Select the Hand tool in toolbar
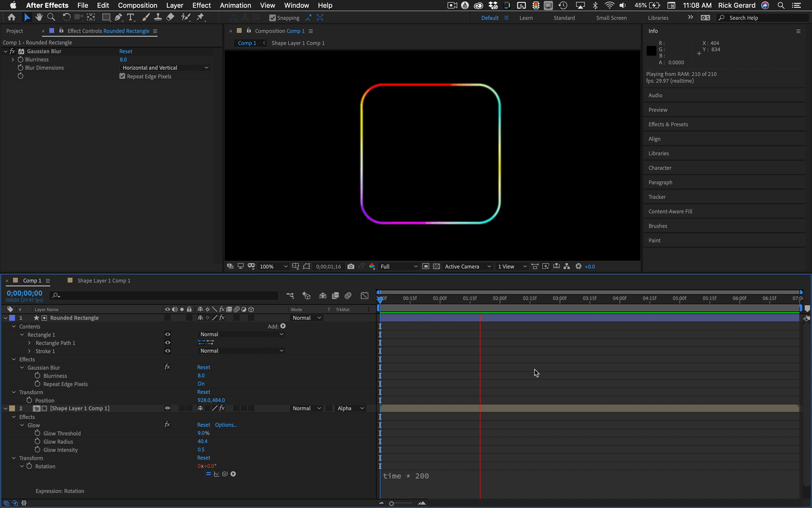This screenshot has width=812, height=508. point(39,17)
